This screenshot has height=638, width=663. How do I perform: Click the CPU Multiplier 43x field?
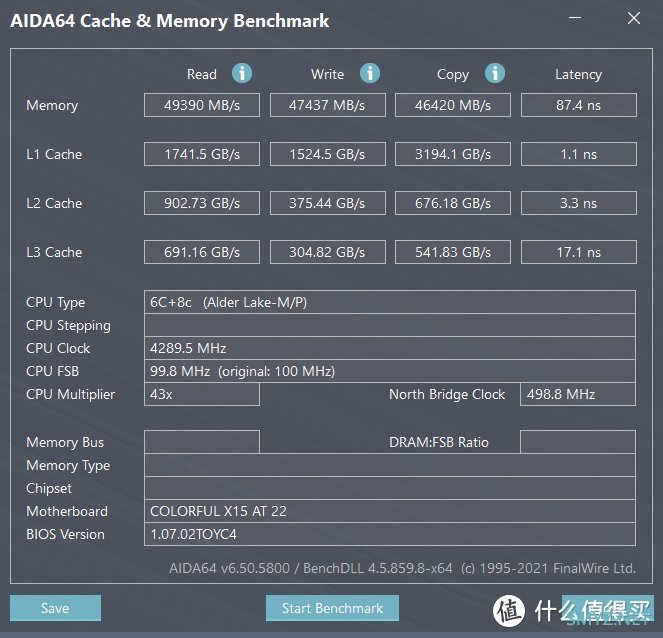[x=202, y=394]
